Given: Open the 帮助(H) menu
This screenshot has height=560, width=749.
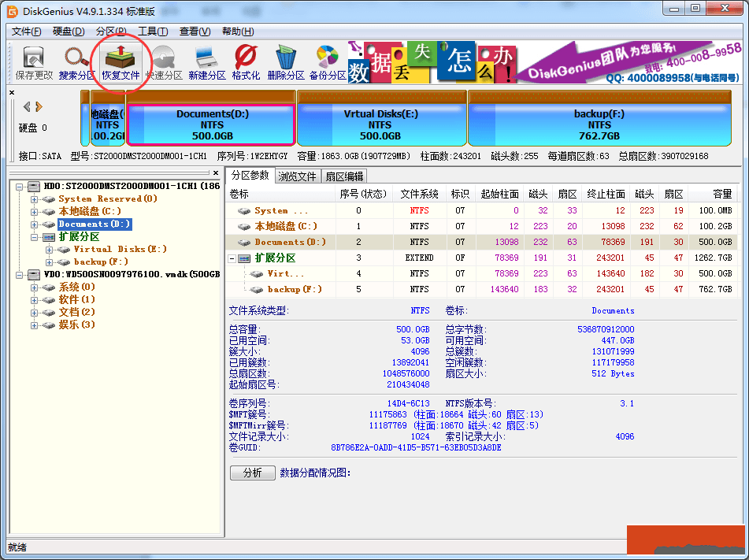Looking at the screenshot, I should [x=238, y=32].
